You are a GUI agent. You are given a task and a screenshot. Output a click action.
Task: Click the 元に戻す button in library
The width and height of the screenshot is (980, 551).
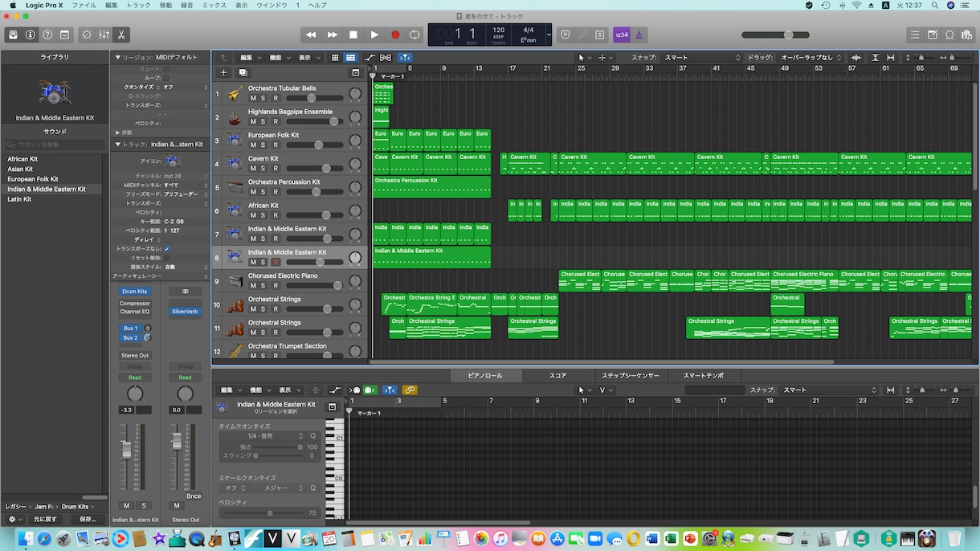pos(45,519)
